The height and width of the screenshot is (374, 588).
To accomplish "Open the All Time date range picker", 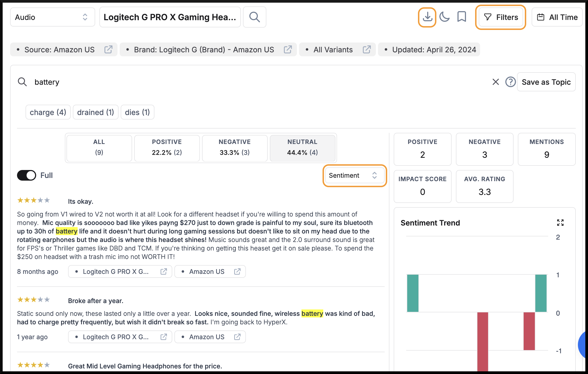I will 557,17.
